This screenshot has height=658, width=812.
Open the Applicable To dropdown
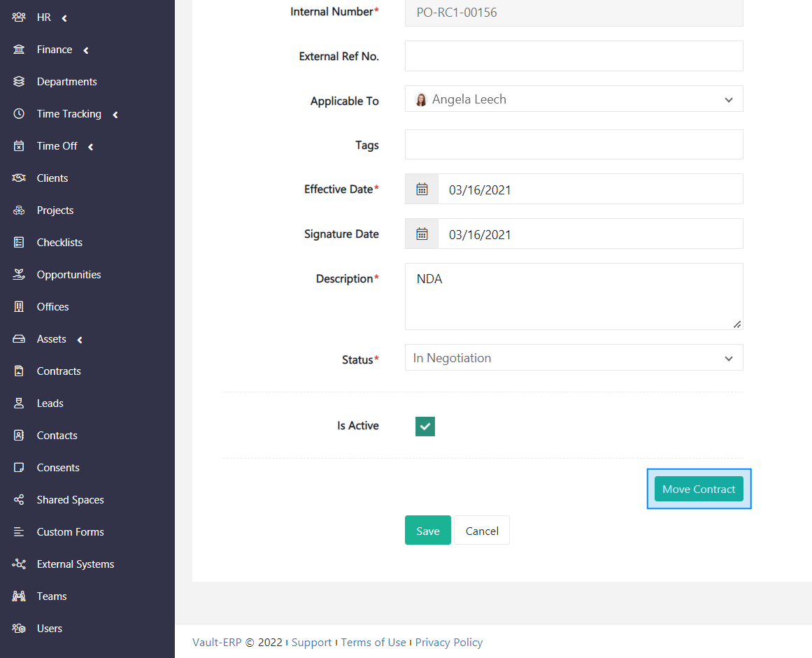[574, 99]
